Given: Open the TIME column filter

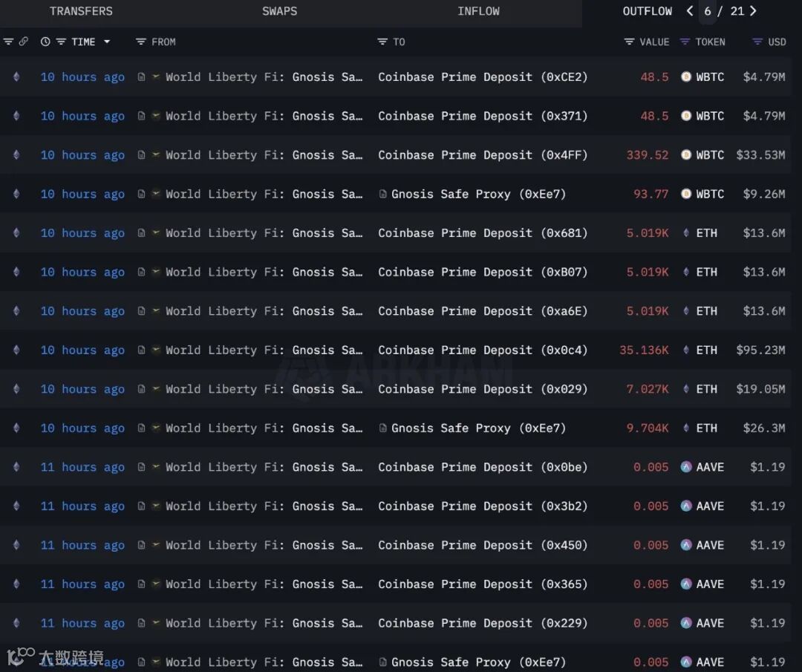Looking at the screenshot, I should click(61, 42).
